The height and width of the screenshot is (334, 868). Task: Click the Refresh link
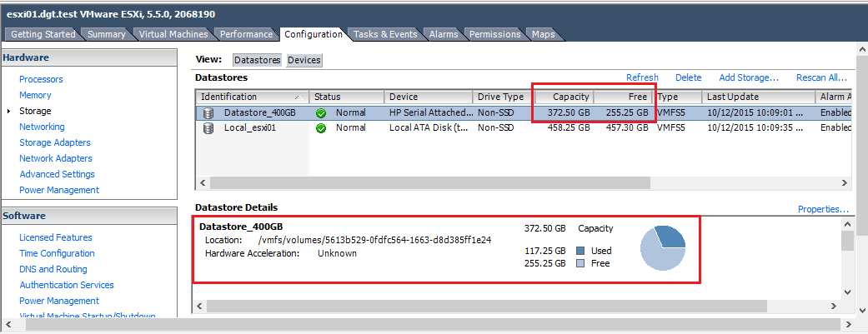642,77
